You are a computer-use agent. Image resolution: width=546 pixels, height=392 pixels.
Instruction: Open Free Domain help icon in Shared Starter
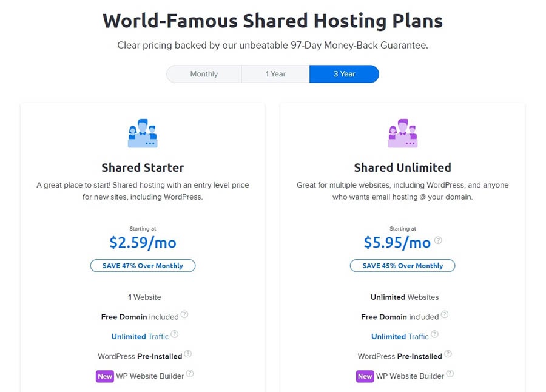tap(184, 314)
